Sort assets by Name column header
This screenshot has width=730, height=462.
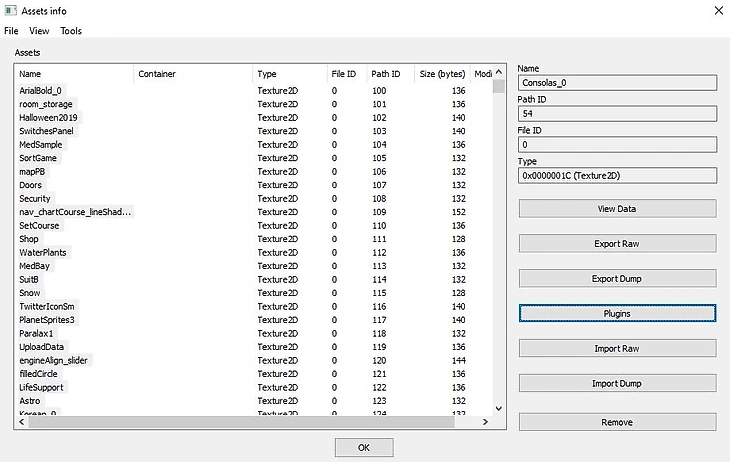coord(74,74)
